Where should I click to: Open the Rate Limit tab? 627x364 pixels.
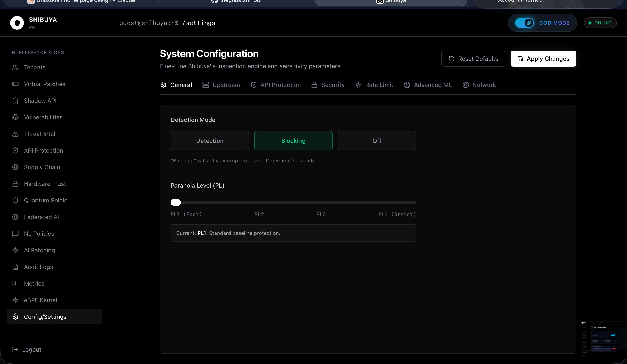pos(374,85)
